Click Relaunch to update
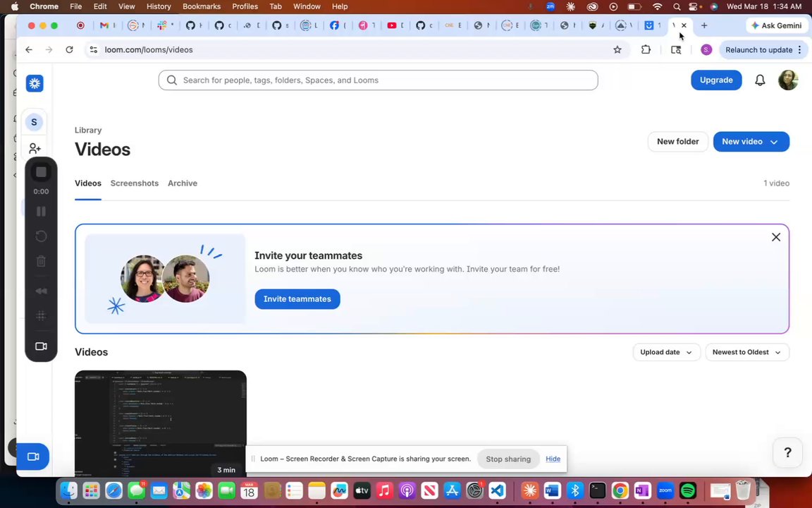The height and width of the screenshot is (508, 812). [x=758, y=50]
